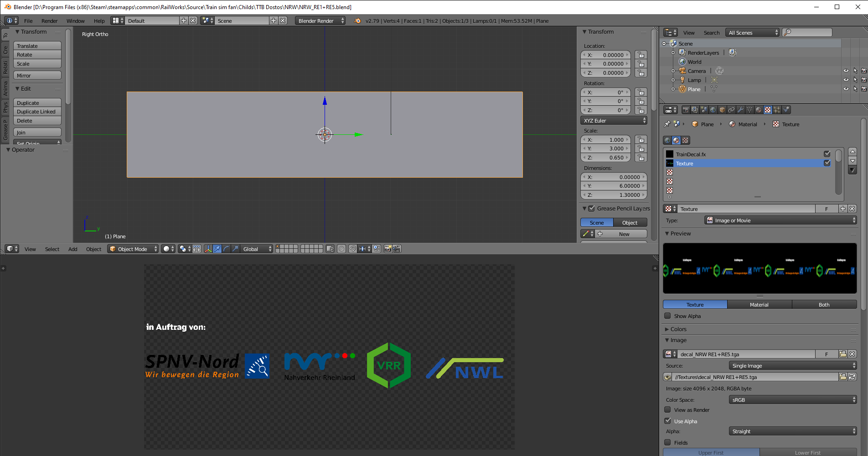Viewport: 868px width, 456px height.
Task: Select the translate manipulator arrow icon
Action: click(217, 249)
